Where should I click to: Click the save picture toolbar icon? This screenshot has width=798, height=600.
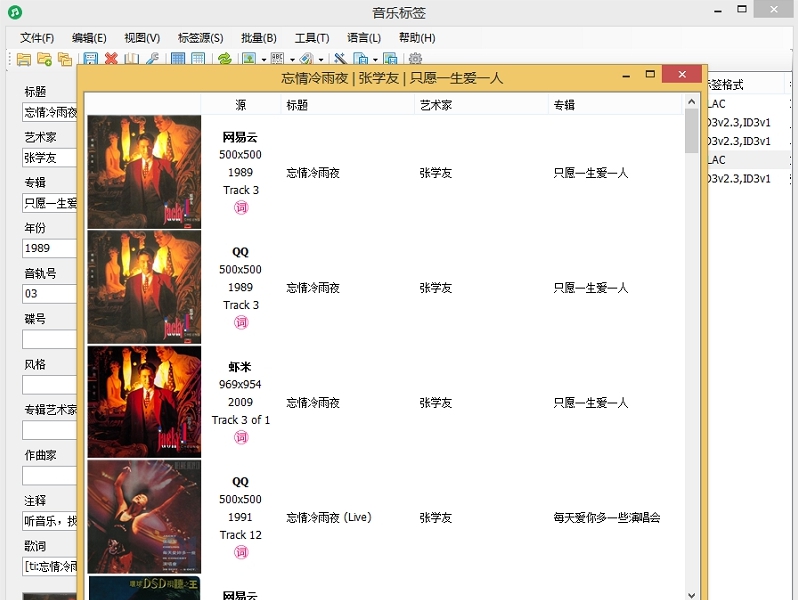pos(390,59)
